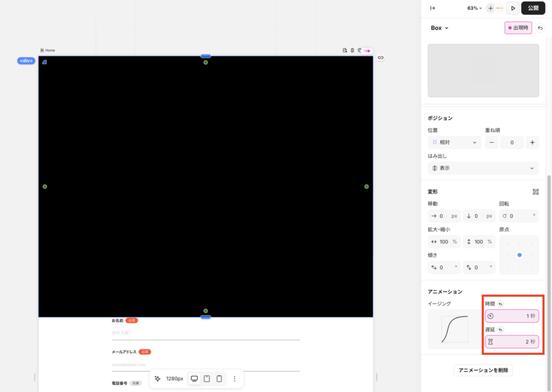This screenshot has width=552, height=392.
Task: Open the 3D transform icon in 変形 section
Action: 535,192
